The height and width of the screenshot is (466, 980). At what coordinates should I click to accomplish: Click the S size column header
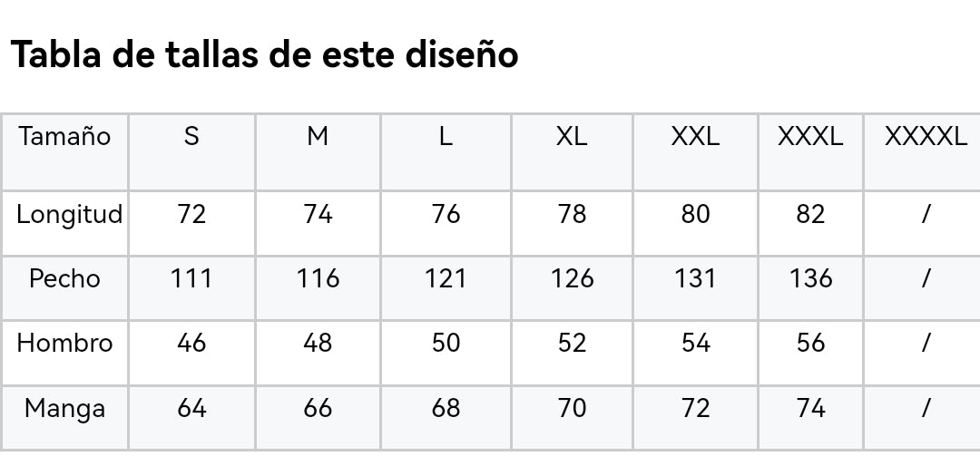coord(191,137)
